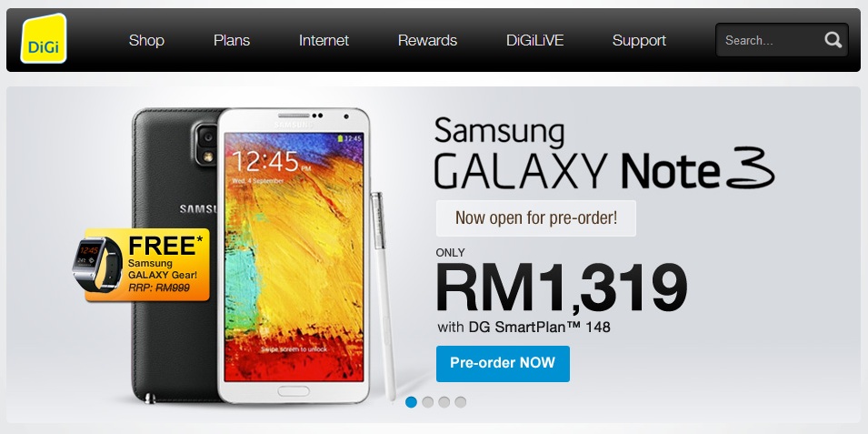
Task: Open the Plans menu
Action: pos(232,40)
